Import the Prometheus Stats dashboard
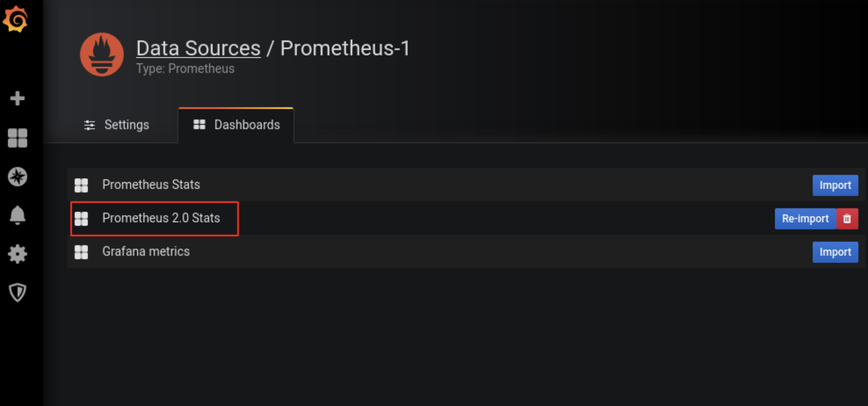Screen dimensions: 868x406 pos(835,185)
